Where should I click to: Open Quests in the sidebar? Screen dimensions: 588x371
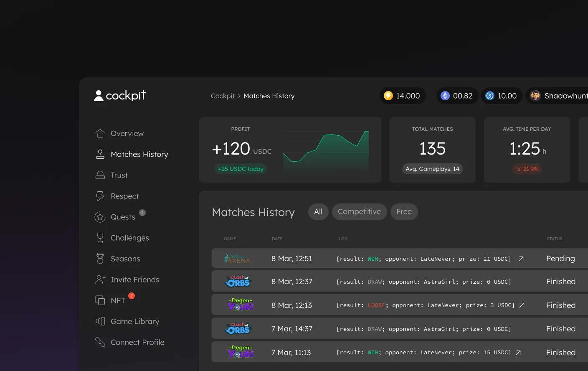pos(123,217)
